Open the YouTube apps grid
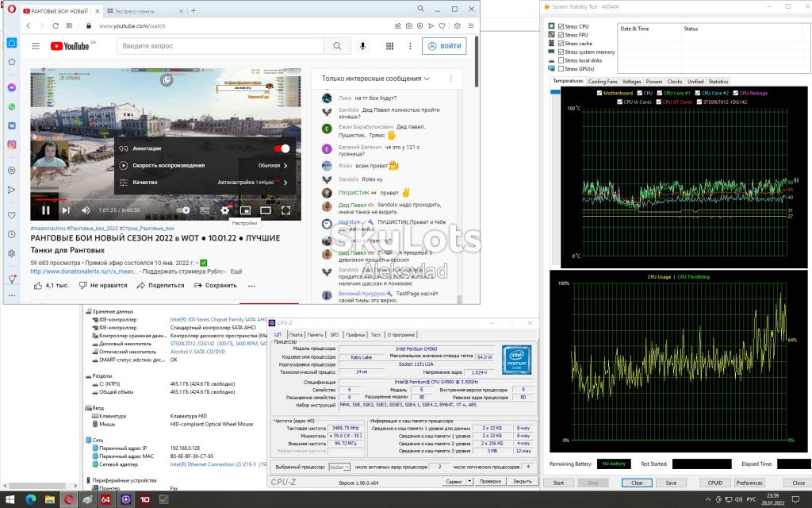 click(x=389, y=46)
